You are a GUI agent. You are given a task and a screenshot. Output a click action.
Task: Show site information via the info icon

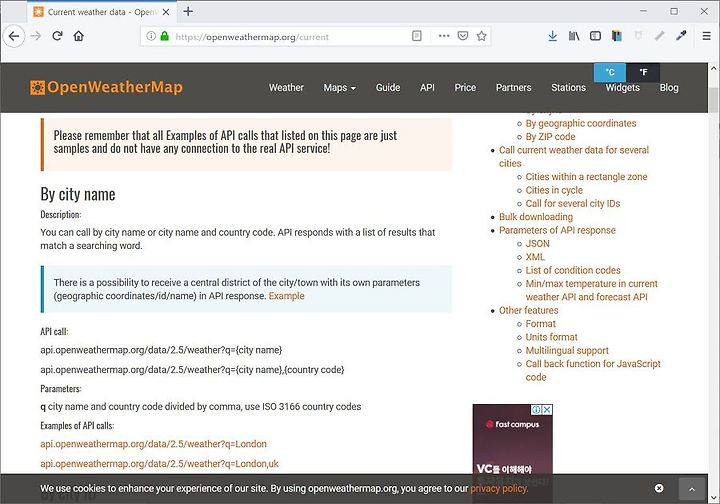151,36
